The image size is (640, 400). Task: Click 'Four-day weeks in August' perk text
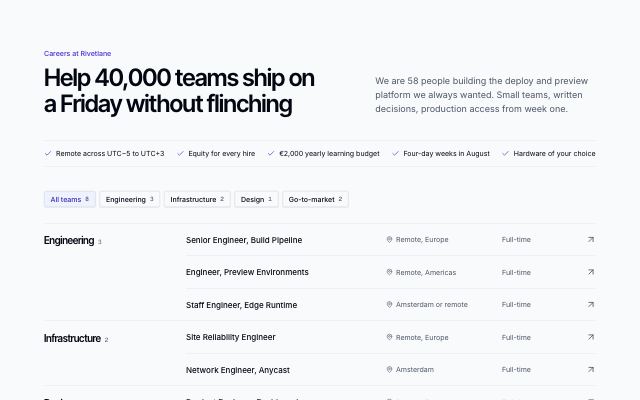pyautogui.click(x=447, y=153)
